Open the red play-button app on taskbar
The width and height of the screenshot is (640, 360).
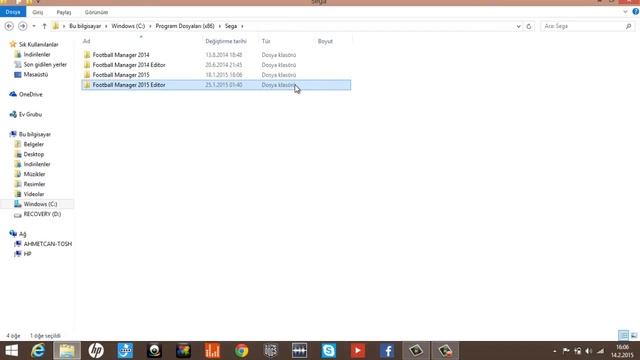click(x=358, y=351)
